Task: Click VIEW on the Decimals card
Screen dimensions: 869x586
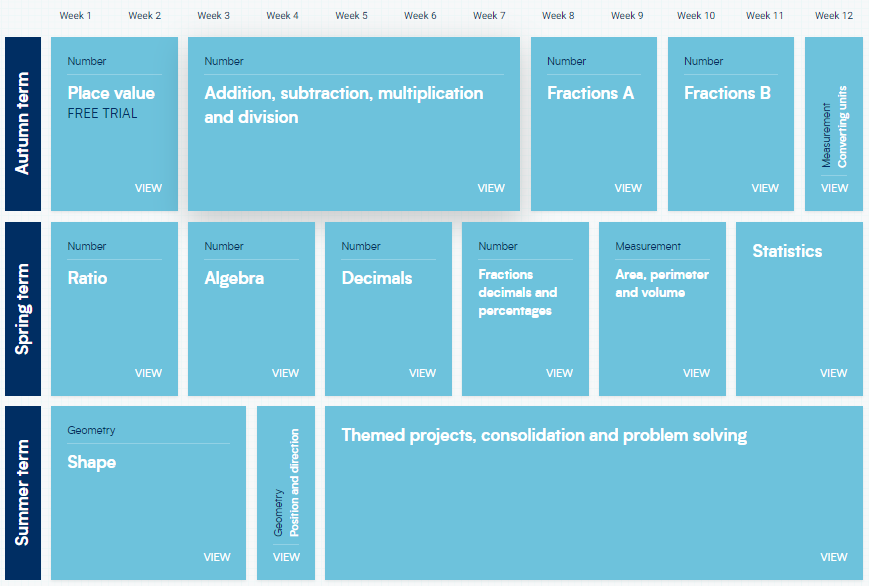Action: coord(422,373)
